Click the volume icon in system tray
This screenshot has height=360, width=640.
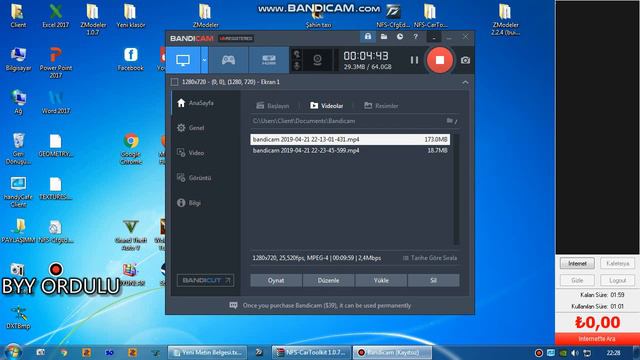[x=575, y=353]
